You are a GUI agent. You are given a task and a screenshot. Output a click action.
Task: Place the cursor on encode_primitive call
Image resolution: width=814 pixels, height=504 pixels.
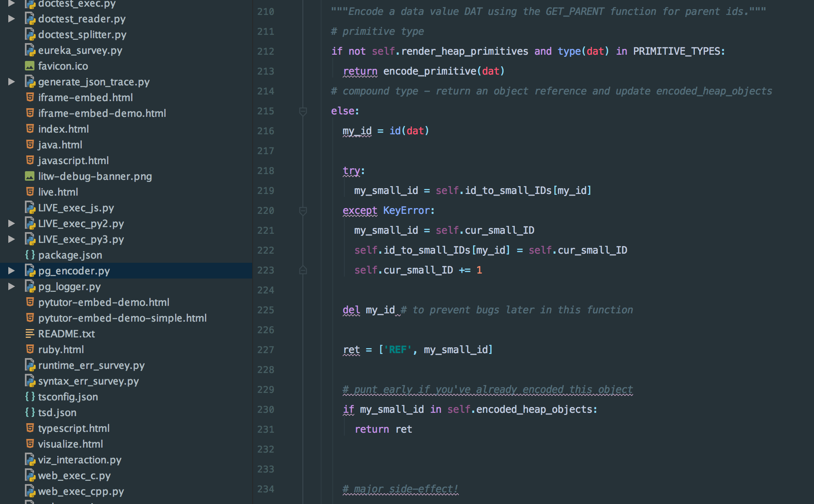point(429,71)
